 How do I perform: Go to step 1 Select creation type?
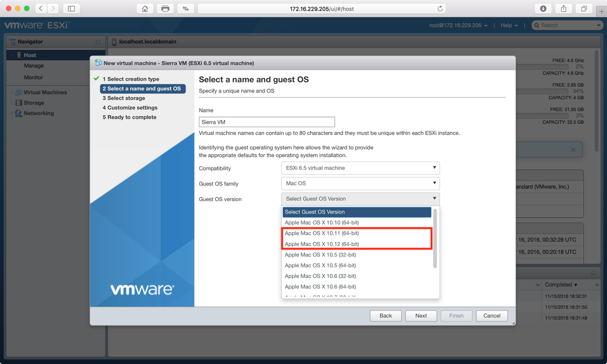pos(131,79)
